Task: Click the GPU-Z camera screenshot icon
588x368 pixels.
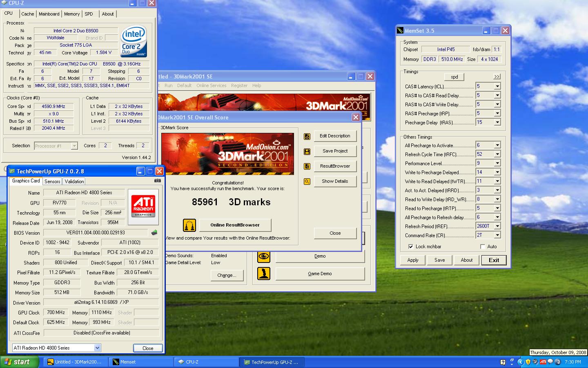Action: click(x=158, y=181)
